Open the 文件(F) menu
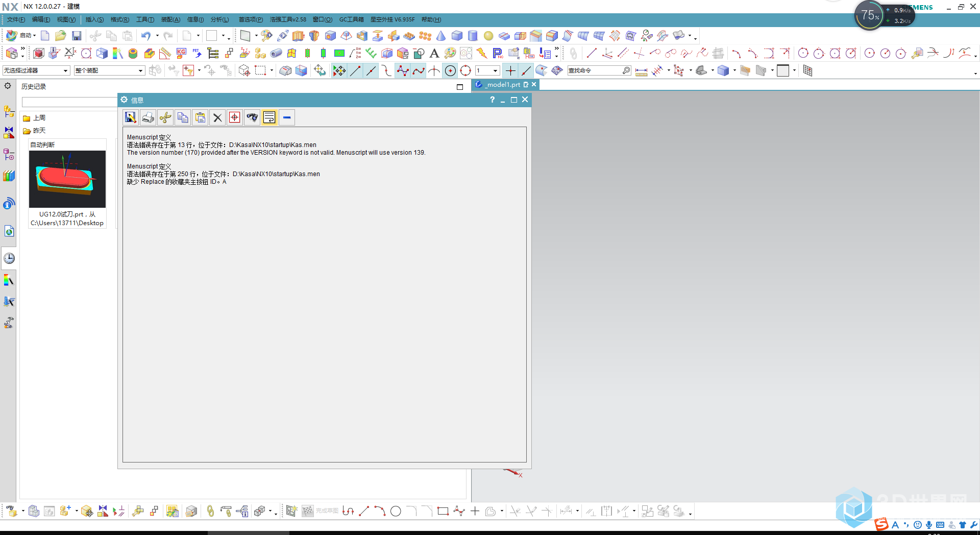 (16, 19)
